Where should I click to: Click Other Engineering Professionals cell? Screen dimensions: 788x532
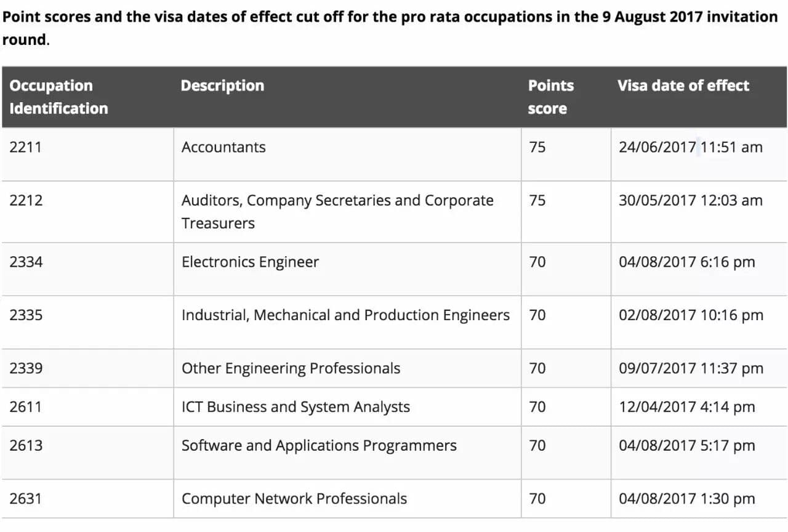347,368
